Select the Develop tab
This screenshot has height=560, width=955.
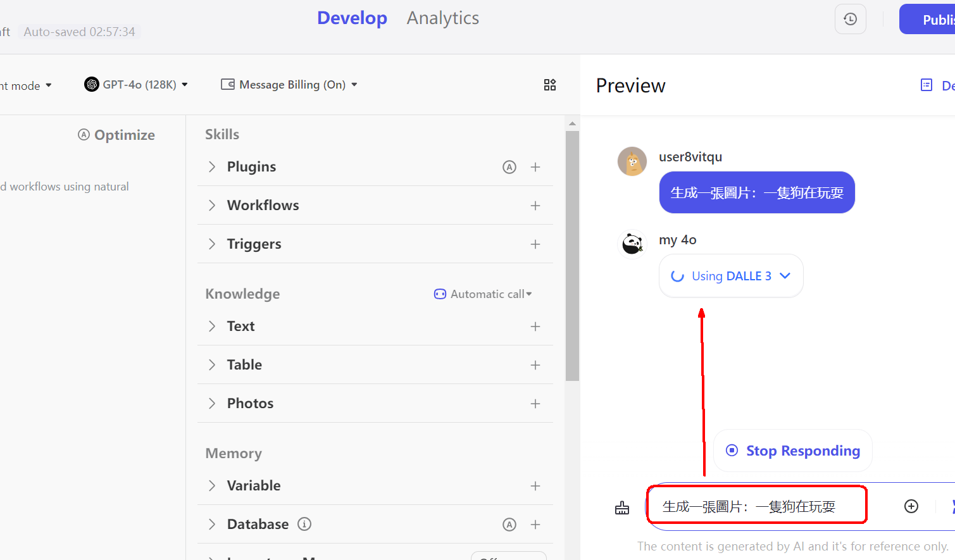coord(352,18)
